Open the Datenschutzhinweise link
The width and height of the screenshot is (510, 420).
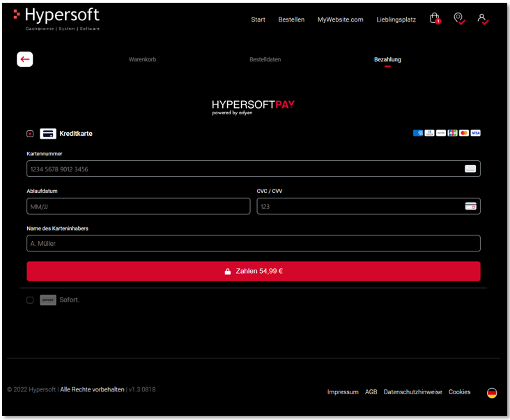tap(412, 392)
